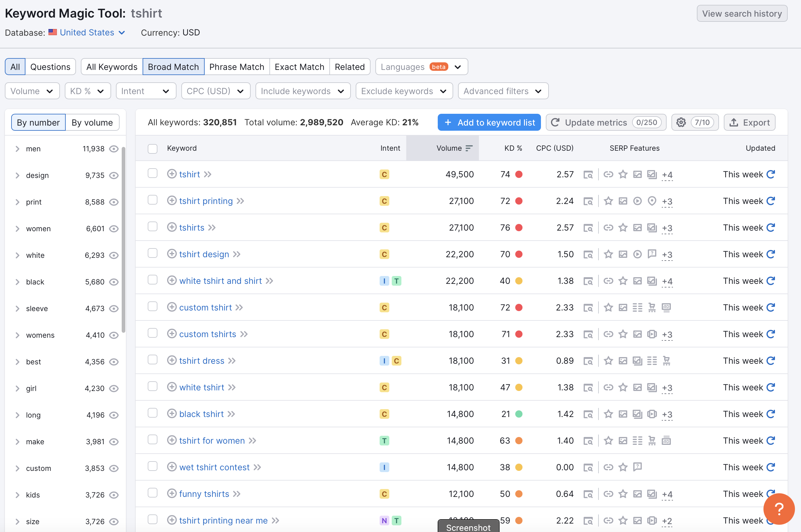Open the table settings gear icon
The width and height of the screenshot is (801, 532).
point(681,123)
